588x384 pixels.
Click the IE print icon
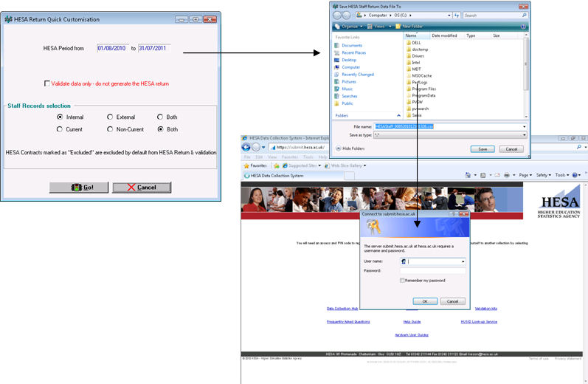pos(507,175)
